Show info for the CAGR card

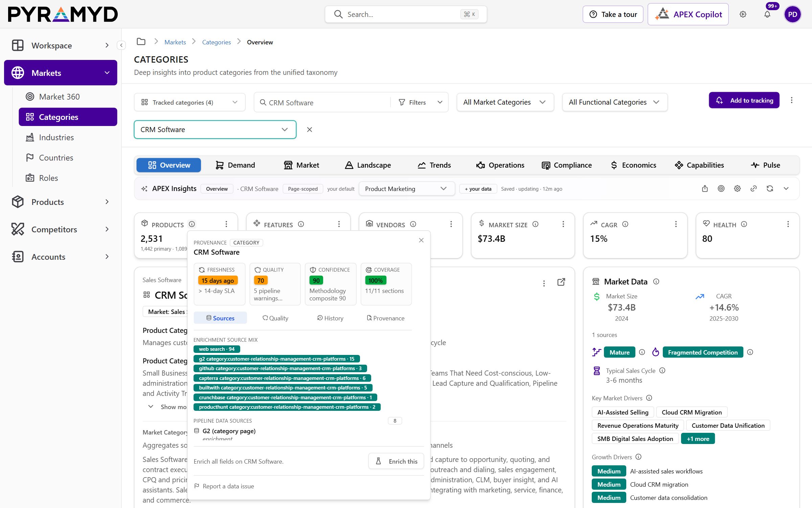tap(625, 224)
